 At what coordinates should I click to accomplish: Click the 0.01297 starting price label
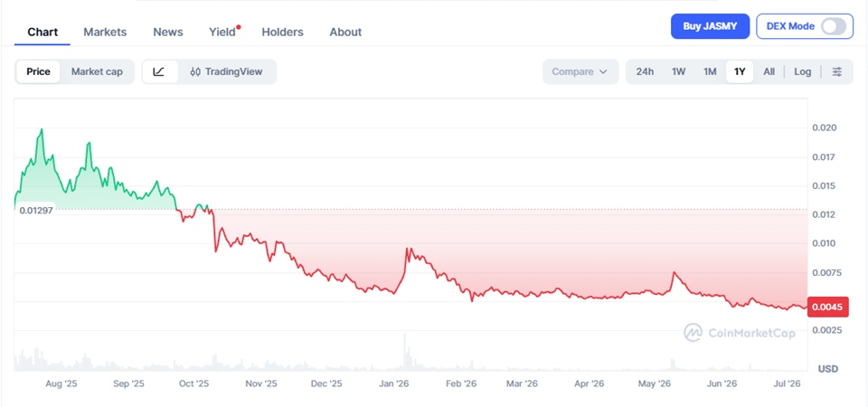pyautogui.click(x=35, y=211)
